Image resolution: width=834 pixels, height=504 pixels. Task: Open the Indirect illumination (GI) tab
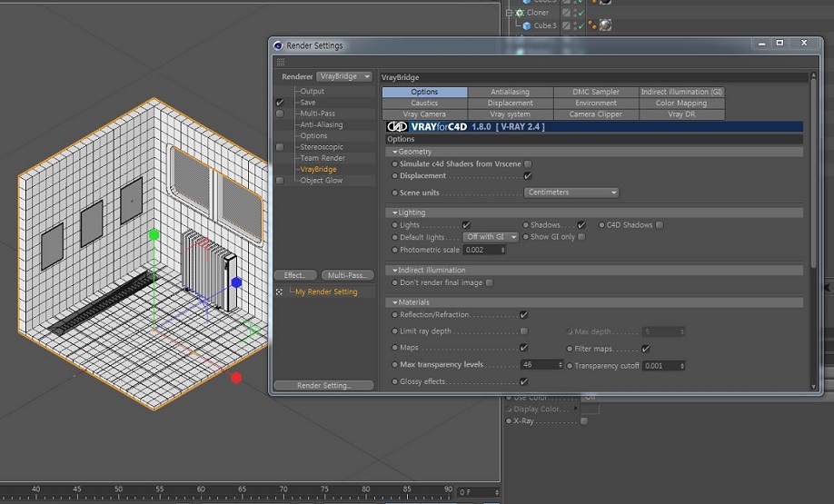click(x=681, y=92)
